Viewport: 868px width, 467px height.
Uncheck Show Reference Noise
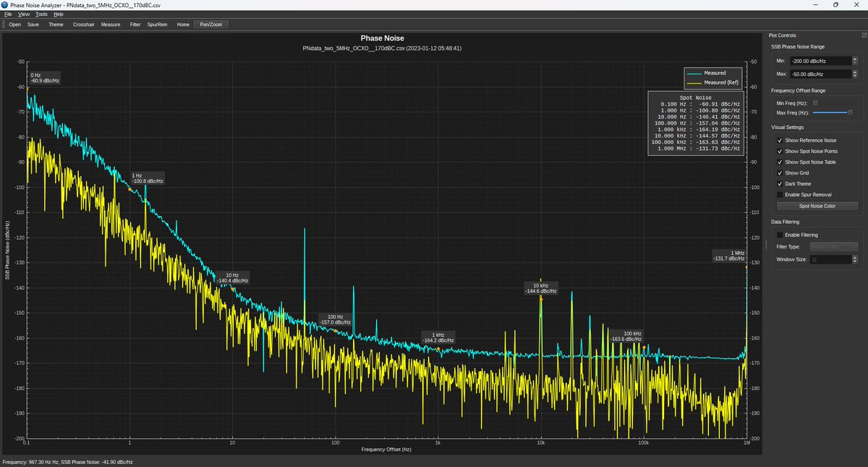coord(780,140)
